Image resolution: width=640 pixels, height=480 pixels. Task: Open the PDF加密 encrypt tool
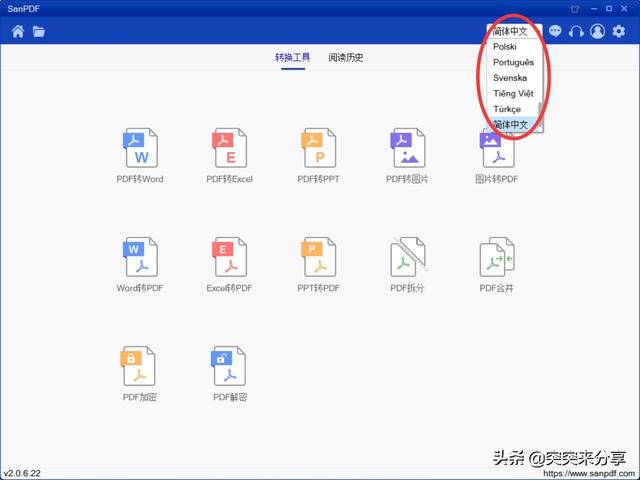[139, 373]
